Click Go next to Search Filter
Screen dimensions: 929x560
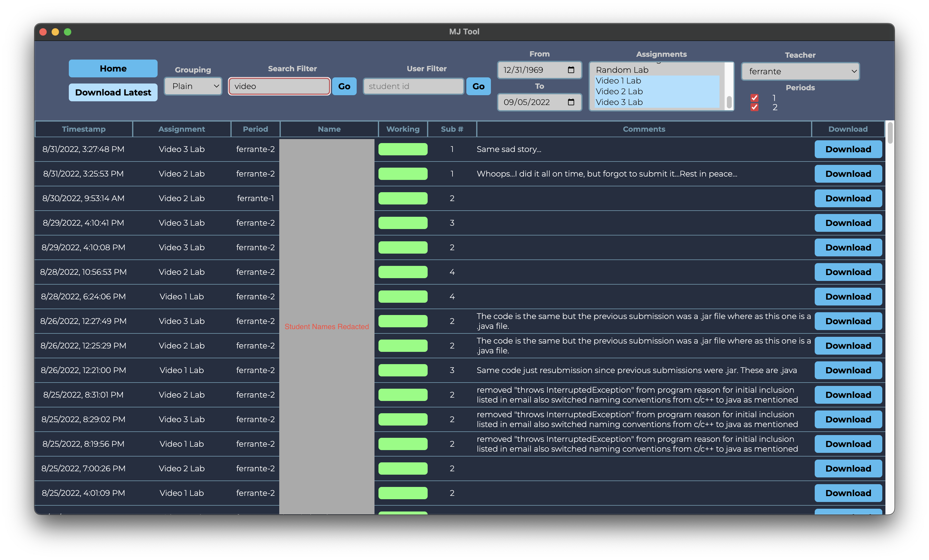point(344,86)
